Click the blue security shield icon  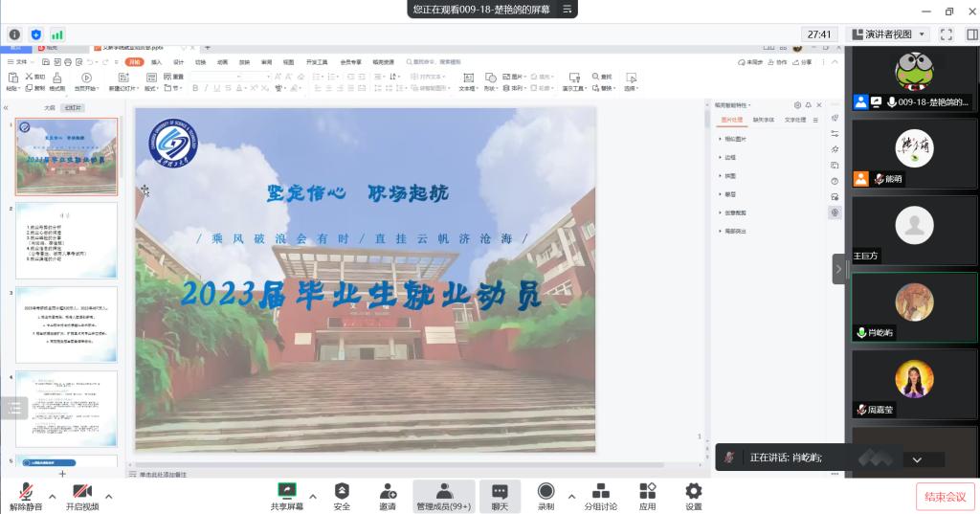click(36, 34)
